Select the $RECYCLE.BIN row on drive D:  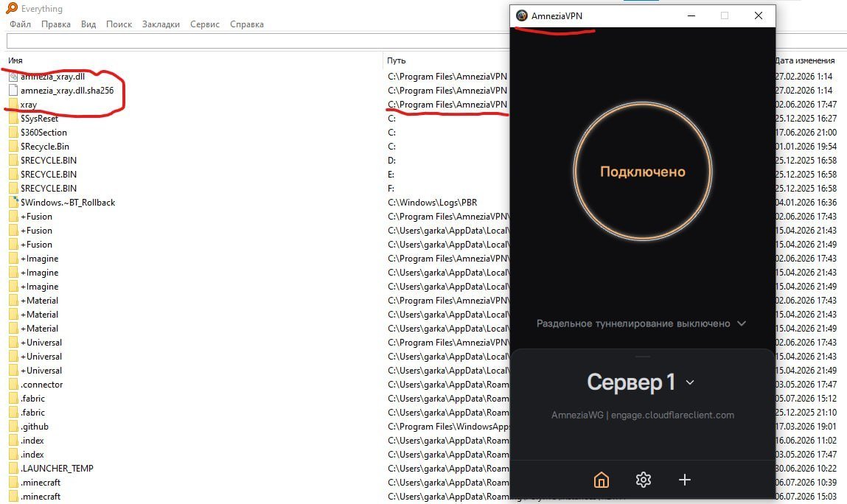point(49,161)
